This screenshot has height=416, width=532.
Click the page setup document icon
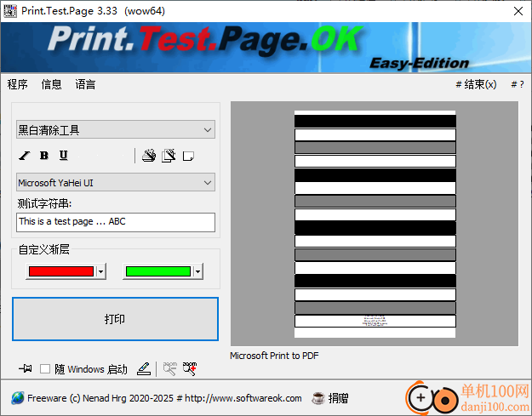coord(169,156)
